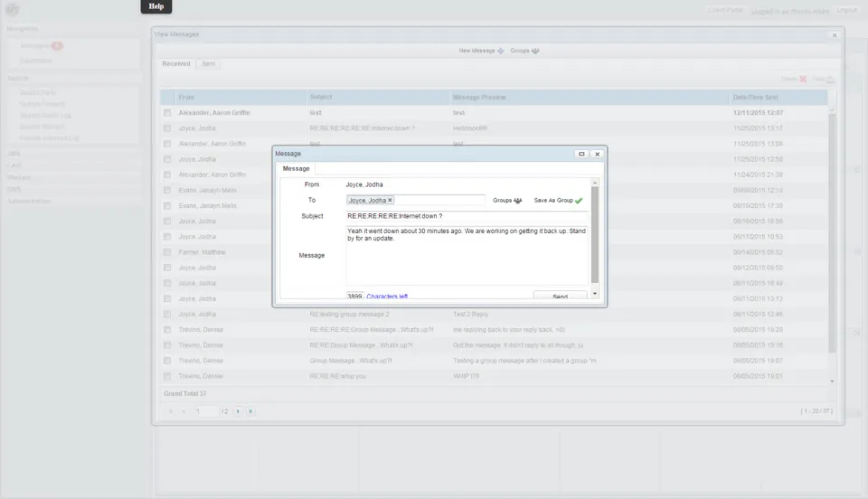Click scroll up arrow in Message dialog
Viewport: 868px width, 499px height.
595,183
